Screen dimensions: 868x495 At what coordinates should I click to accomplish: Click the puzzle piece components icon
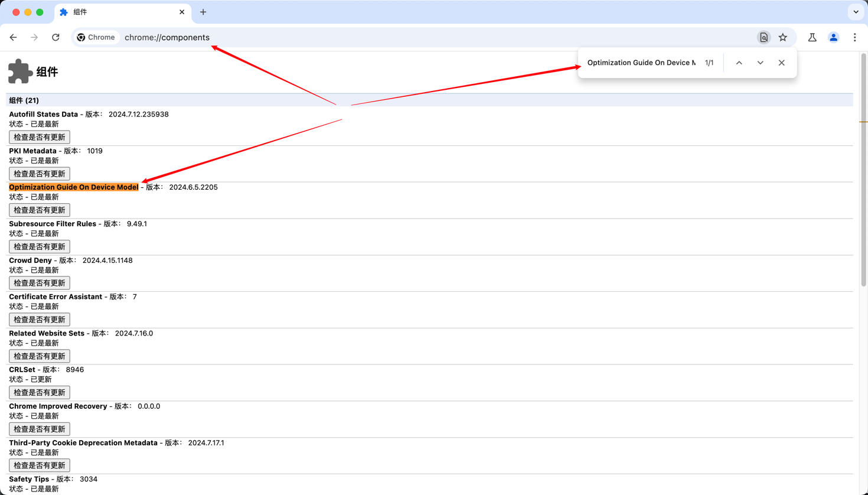point(20,71)
